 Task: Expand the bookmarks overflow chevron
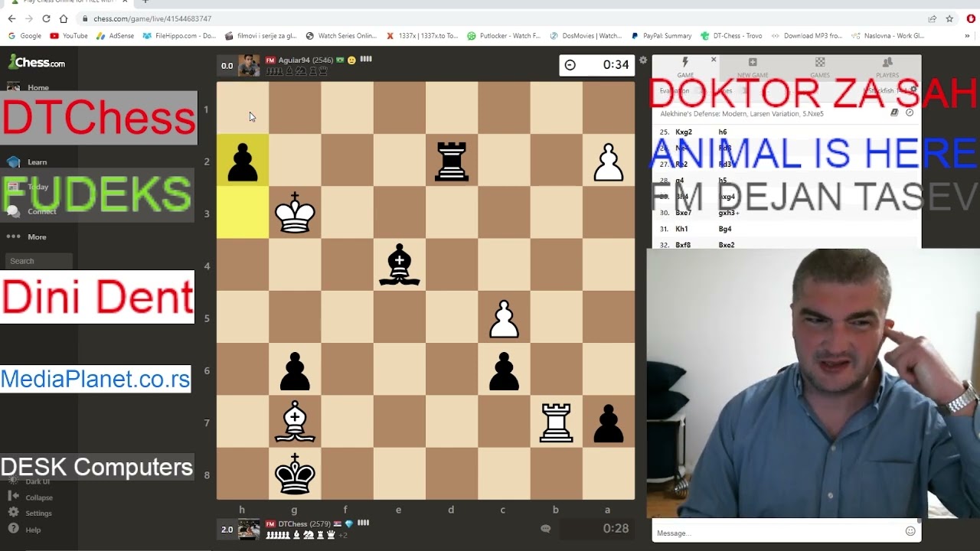(x=968, y=36)
